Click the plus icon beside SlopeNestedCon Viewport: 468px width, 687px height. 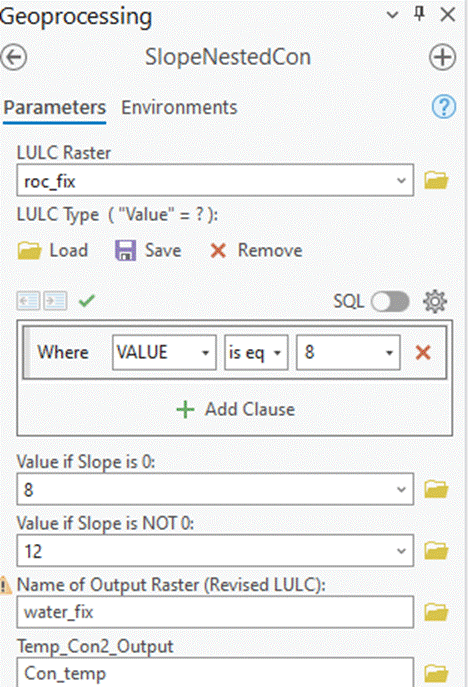pyautogui.click(x=442, y=57)
